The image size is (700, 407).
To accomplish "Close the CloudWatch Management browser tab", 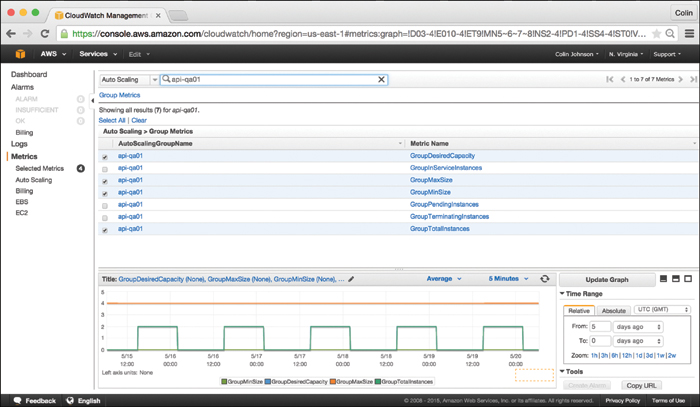I will pos(158,15).
